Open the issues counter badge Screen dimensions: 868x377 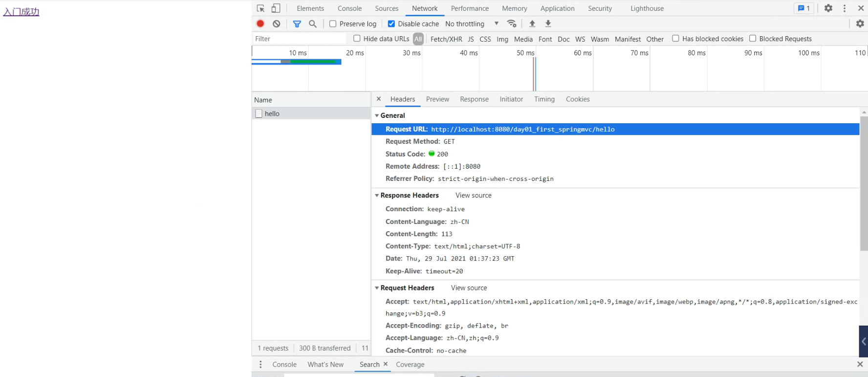point(804,8)
